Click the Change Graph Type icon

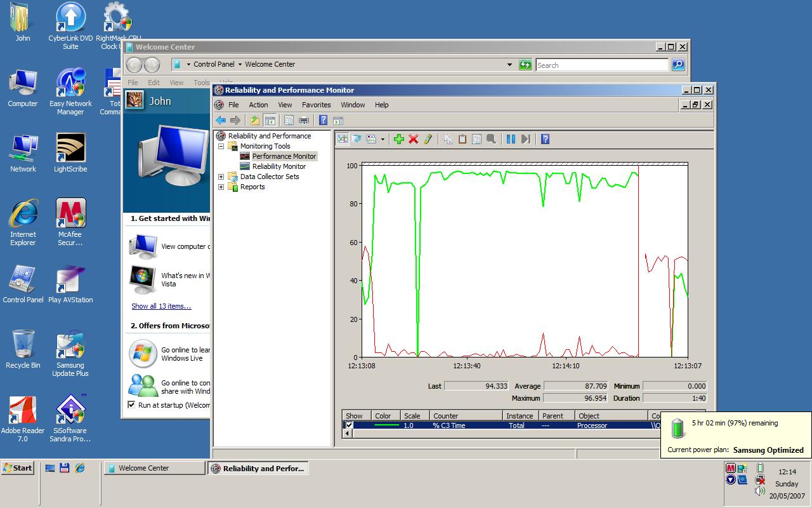(372, 139)
